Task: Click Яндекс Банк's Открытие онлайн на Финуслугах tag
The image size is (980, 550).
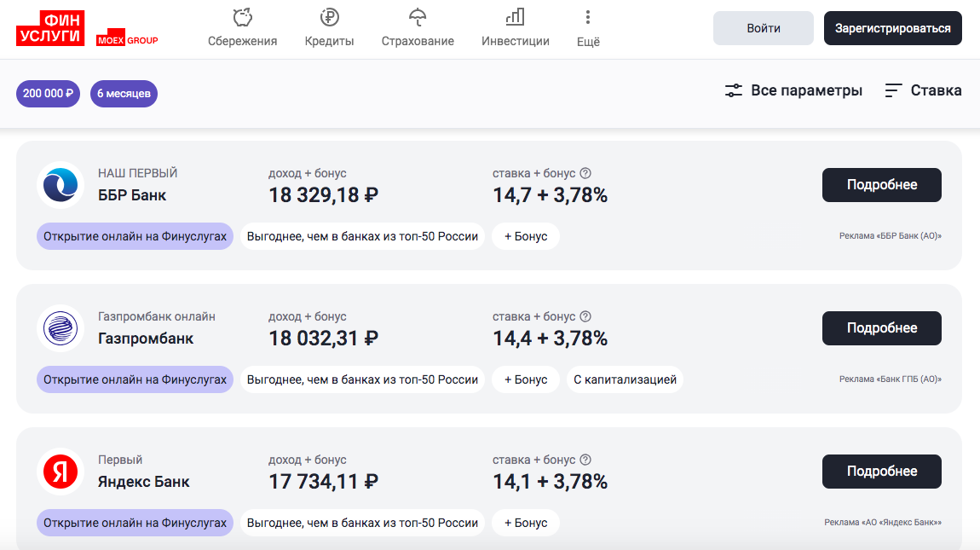Action: [135, 523]
